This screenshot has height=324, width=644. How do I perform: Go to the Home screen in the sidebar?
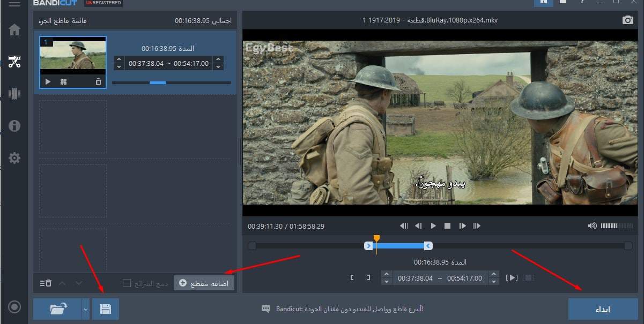tap(14, 29)
